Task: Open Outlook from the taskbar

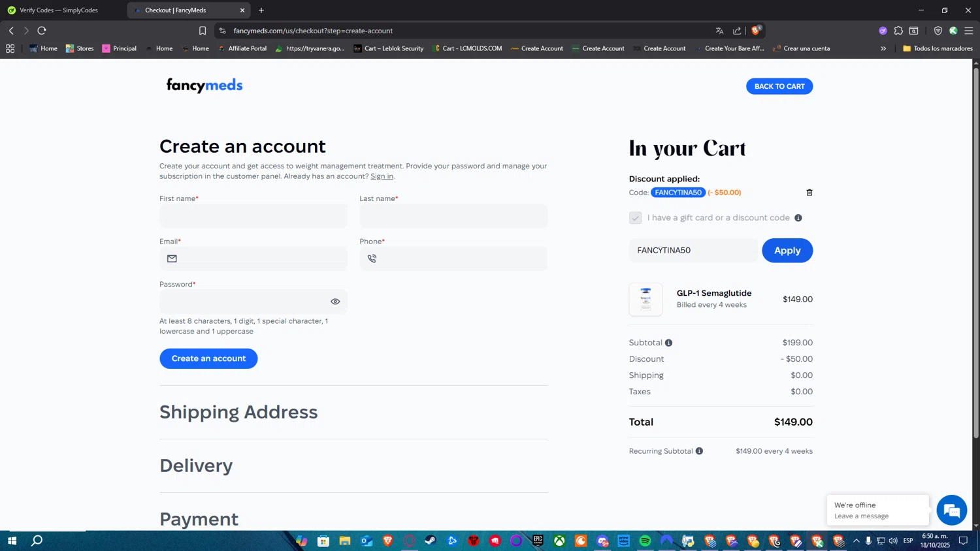Action: [x=366, y=541]
